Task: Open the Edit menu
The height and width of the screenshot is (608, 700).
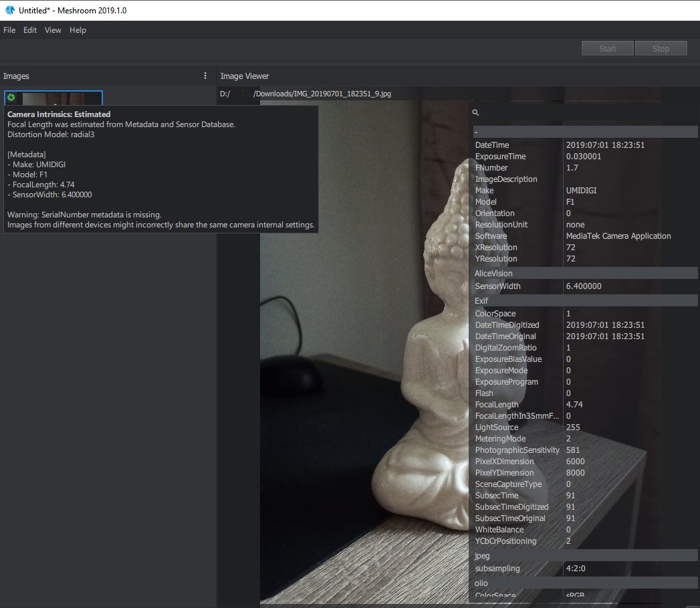Action: coord(29,30)
